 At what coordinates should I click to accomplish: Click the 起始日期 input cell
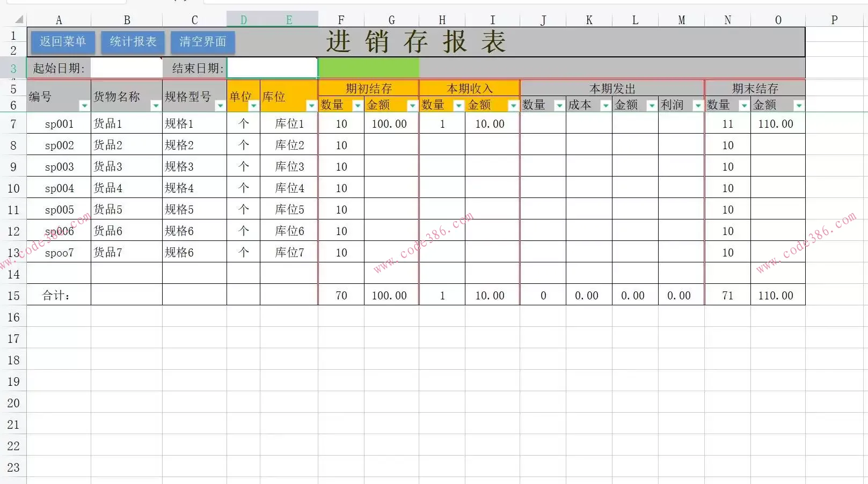(x=127, y=68)
